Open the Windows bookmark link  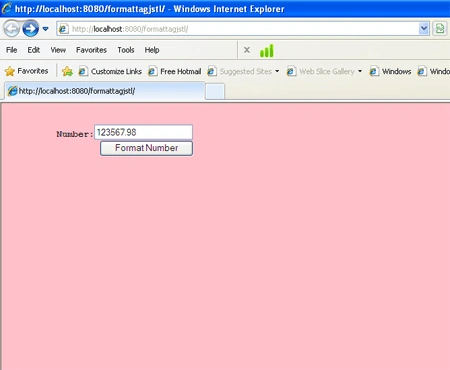coord(390,71)
